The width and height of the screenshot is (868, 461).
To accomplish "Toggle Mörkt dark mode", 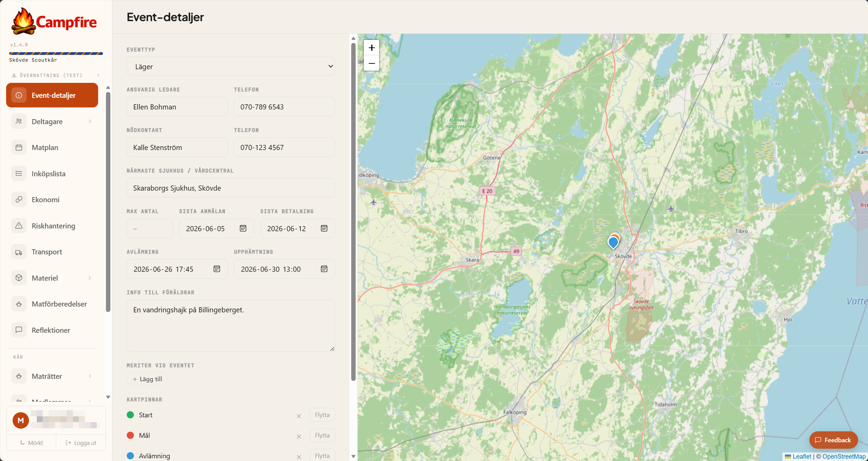I will (x=31, y=443).
